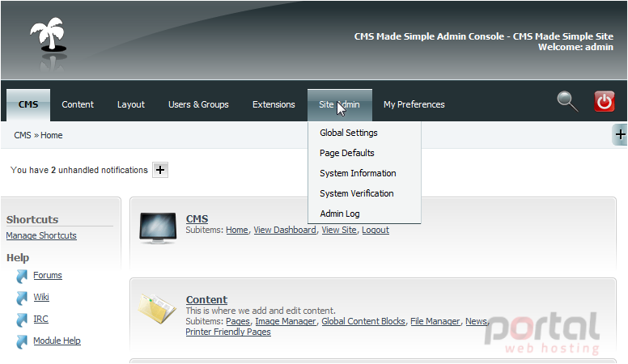Screen dimensions: 628x364
Task: Open the Layout menu
Action: pos(131,104)
